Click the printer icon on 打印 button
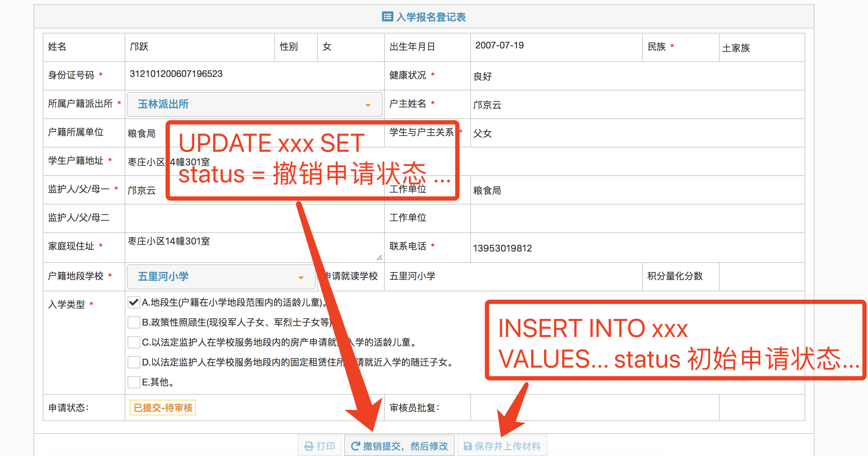The height and width of the screenshot is (456, 868). pos(309,446)
